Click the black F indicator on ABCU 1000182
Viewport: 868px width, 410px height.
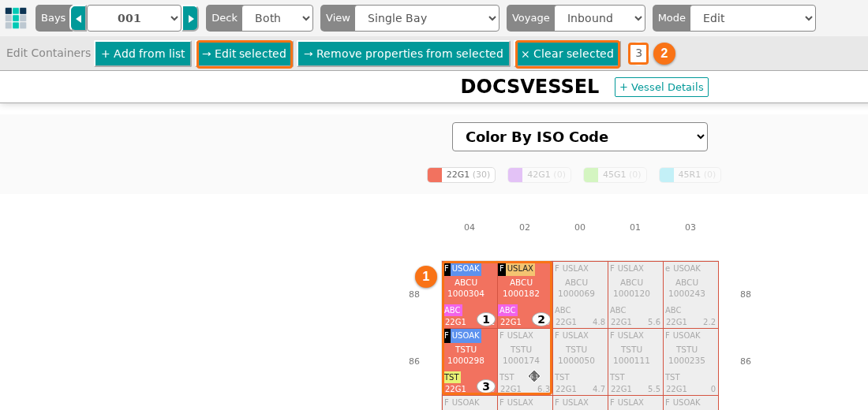[502, 269]
